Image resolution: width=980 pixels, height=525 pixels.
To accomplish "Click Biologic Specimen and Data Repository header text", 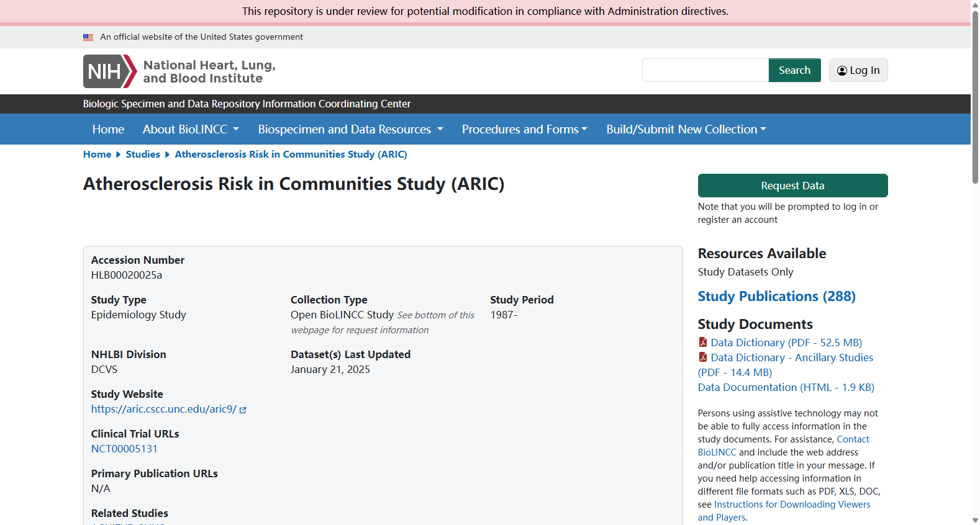I will (247, 104).
